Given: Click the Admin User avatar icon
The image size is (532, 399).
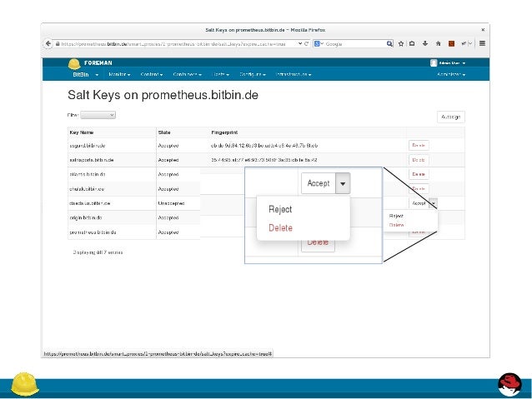Looking at the screenshot, I should point(434,63).
